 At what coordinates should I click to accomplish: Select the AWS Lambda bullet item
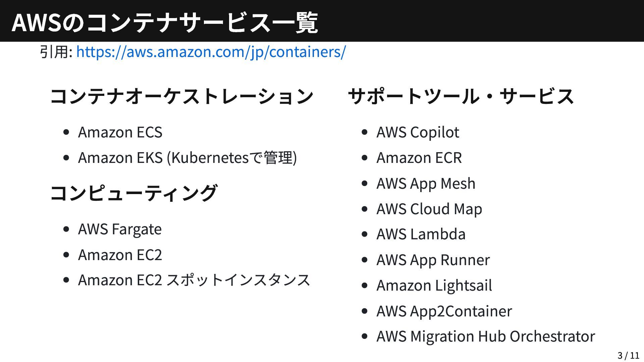tap(421, 234)
